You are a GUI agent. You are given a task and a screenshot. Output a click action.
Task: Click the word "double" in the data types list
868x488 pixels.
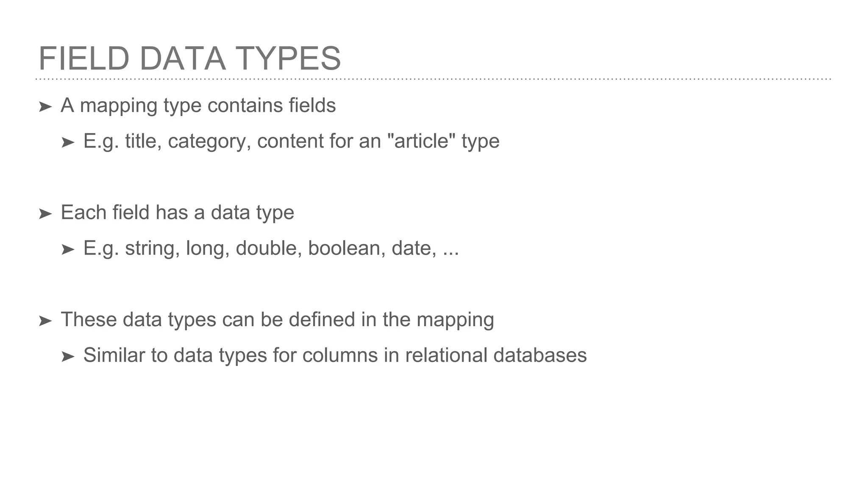268,248
